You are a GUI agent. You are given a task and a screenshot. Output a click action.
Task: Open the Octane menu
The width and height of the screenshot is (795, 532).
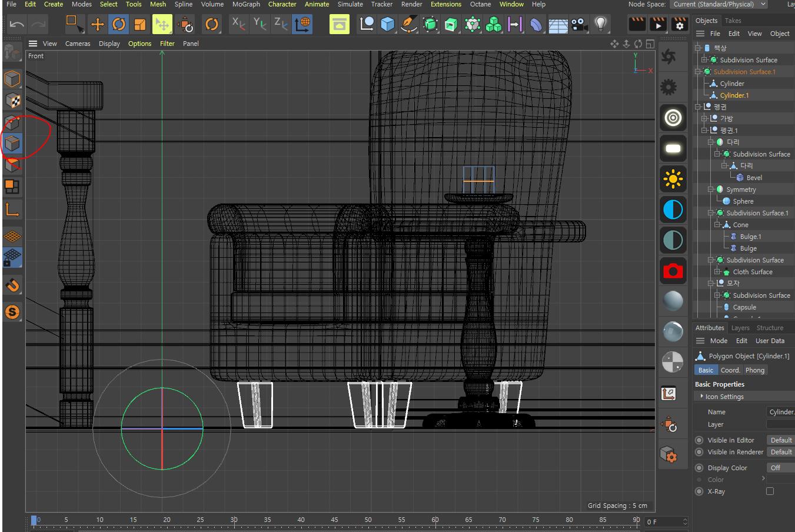480,4
